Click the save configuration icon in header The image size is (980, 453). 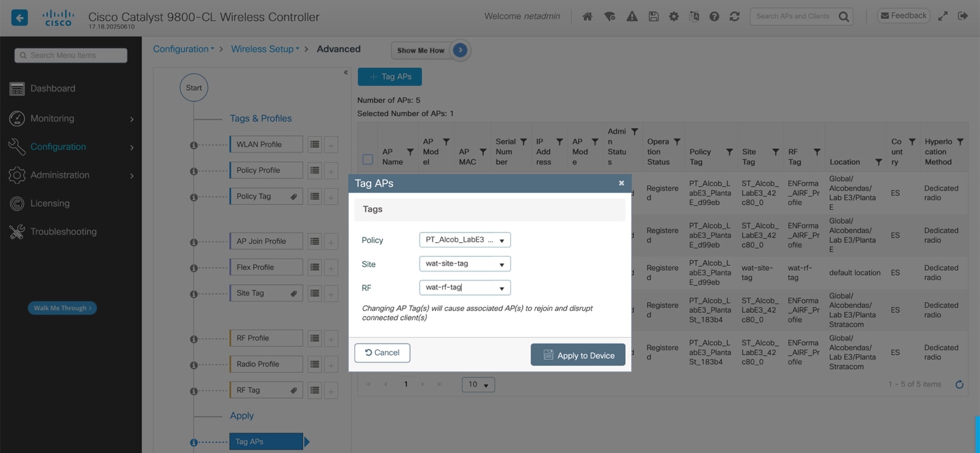click(x=653, y=16)
